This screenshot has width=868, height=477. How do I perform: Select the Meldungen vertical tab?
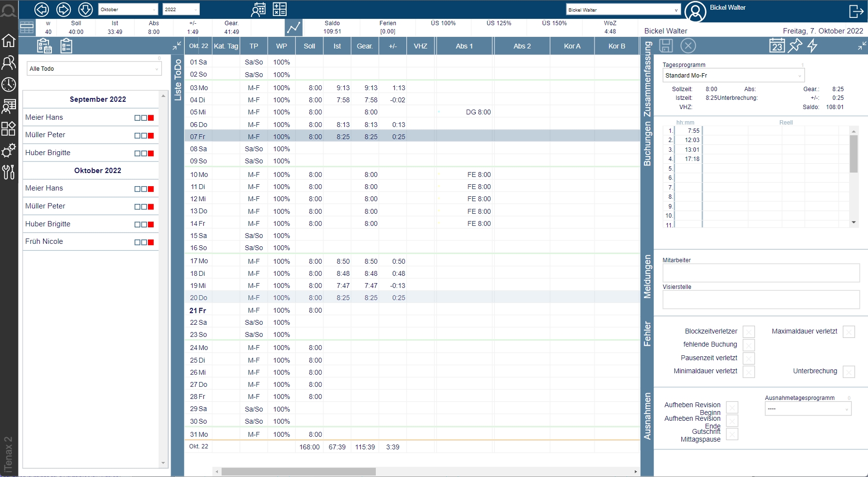(647, 276)
